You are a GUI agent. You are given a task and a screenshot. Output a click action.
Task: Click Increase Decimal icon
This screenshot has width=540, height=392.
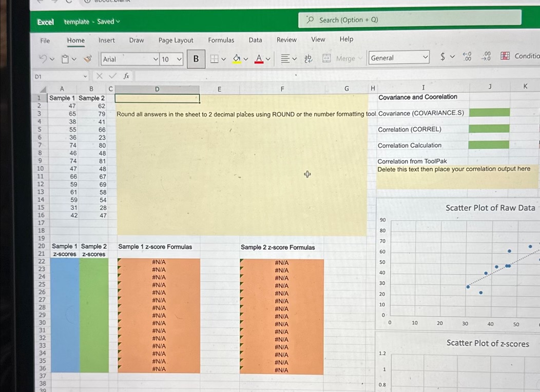coord(467,56)
